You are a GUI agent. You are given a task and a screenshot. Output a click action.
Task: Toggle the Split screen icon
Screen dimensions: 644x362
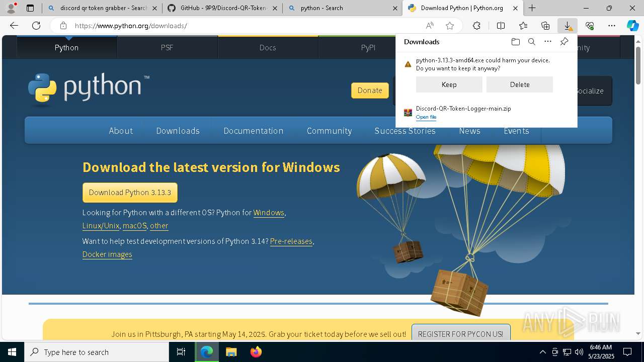coord(501,26)
